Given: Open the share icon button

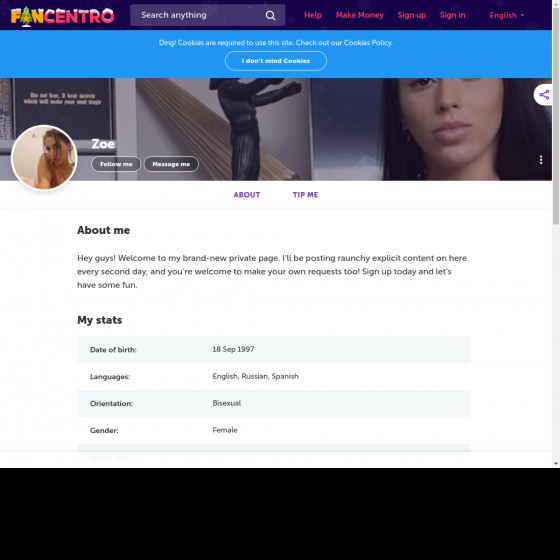Looking at the screenshot, I should tap(544, 95).
